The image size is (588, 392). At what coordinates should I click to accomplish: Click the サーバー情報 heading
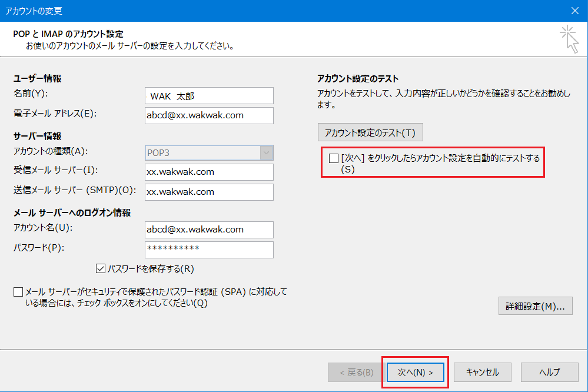pos(37,136)
